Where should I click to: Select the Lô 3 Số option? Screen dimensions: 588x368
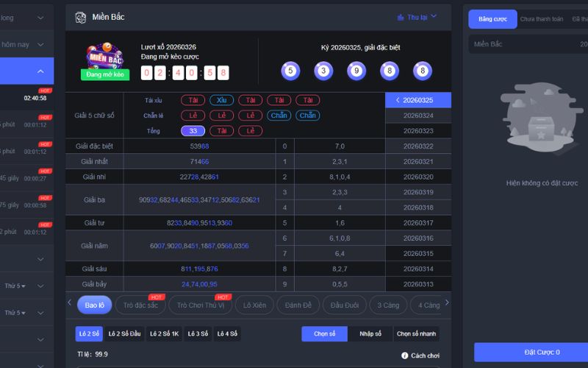pyautogui.click(x=199, y=333)
